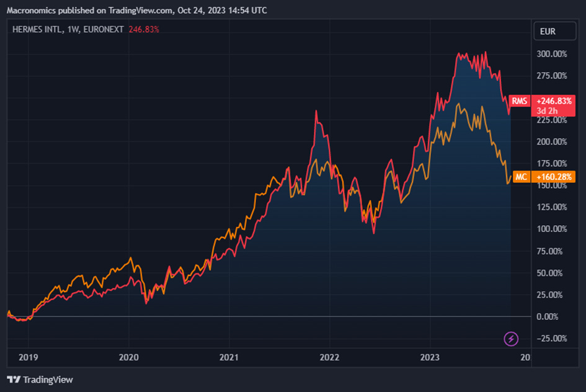
Task: Click the 100.00% axis label
Action: coord(552,229)
